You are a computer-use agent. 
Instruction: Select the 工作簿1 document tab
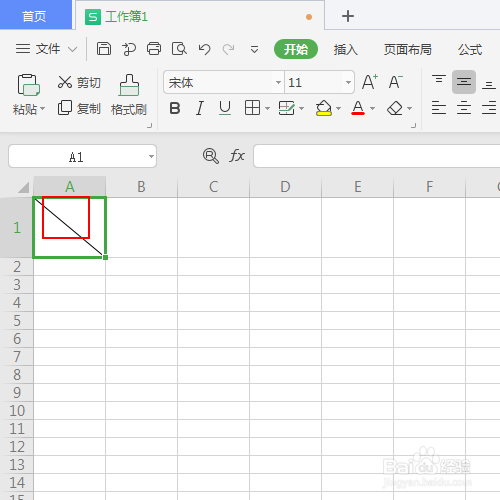click(200, 16)
